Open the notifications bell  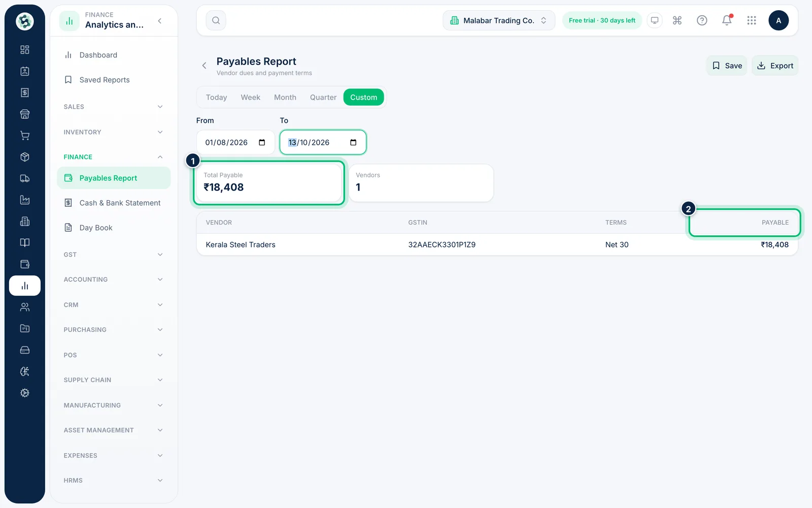point(727,20)
